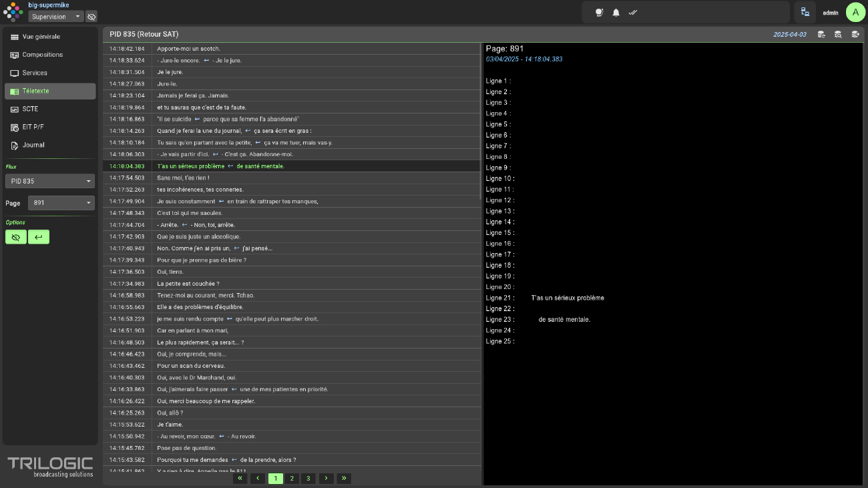Go to first page of subtitles
Image resolution: width=868 pixels, height=488 pixels.
(240, 478)
